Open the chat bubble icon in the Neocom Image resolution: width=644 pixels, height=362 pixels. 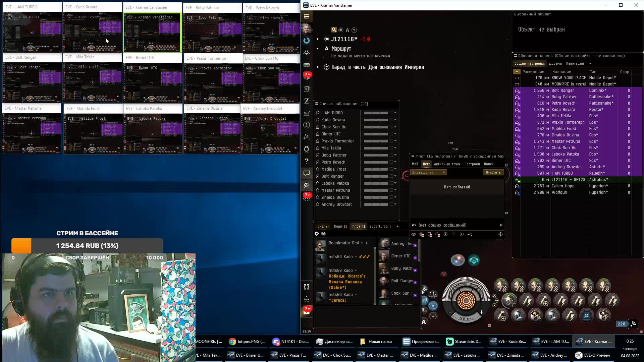[x=306, y=173]
